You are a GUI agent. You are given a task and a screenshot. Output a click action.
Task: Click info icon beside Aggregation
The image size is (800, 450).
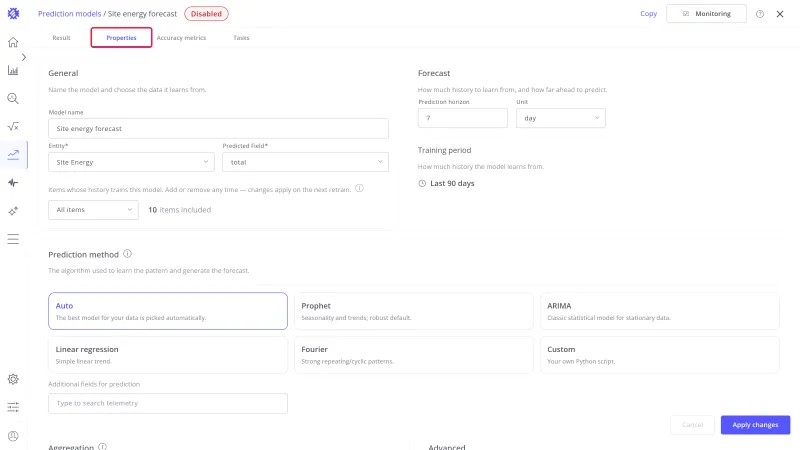click(x=103, y=446)
